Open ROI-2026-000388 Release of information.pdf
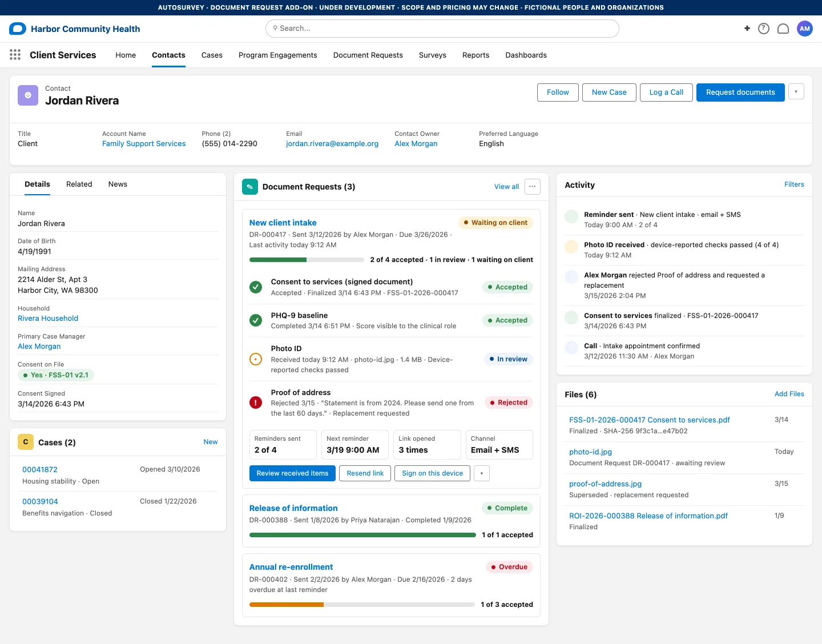The width and height of the screenshot is (822, 644). (648, 516)
